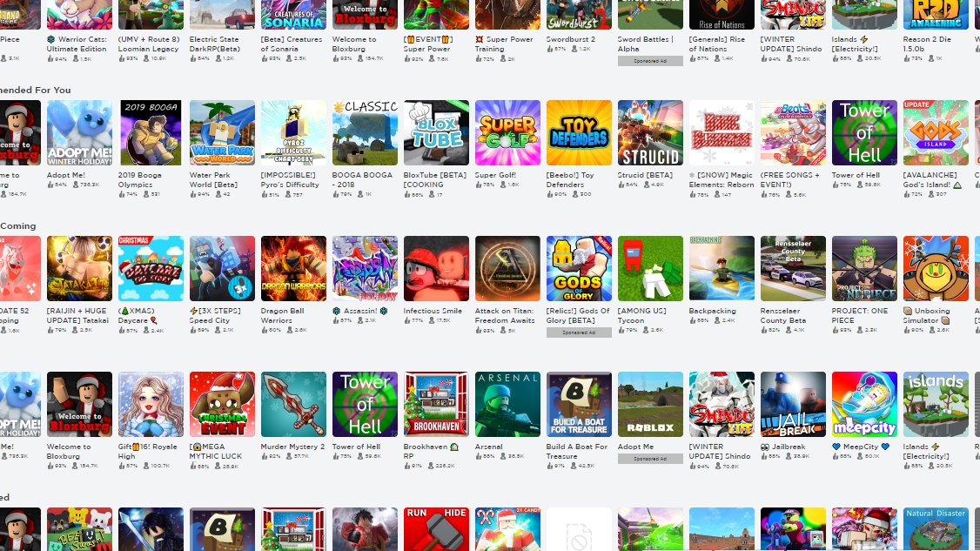Click the Magic Elements: Reborn snow thumbnail

(x=722, y=132)
